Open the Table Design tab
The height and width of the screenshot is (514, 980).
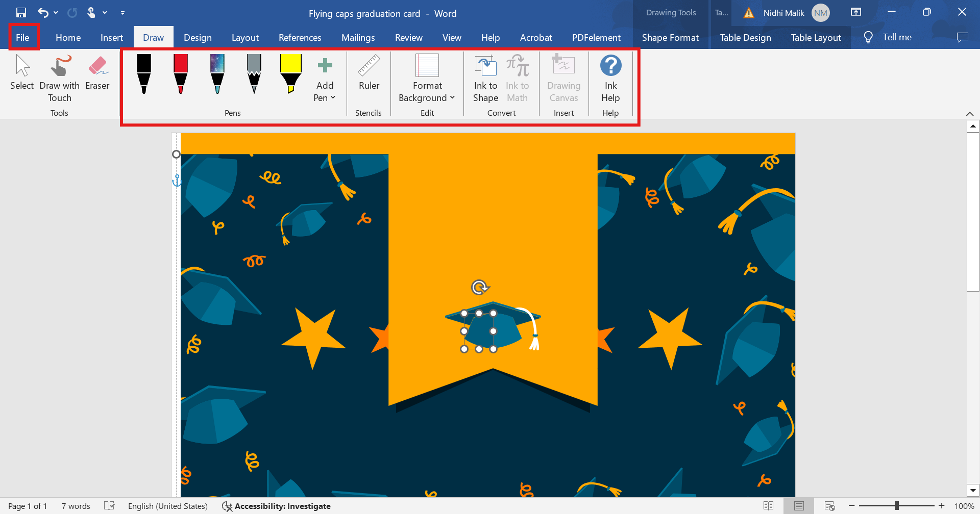[x=746, y=37]
